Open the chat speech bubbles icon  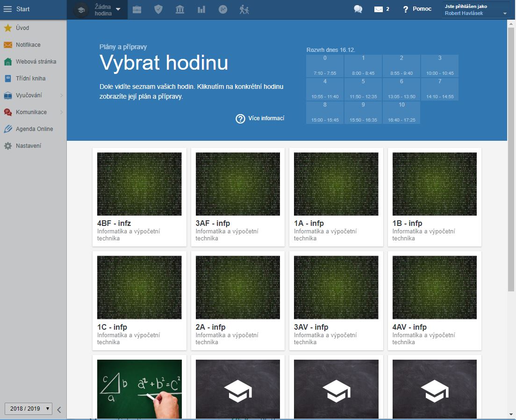[x=358, y=9]
